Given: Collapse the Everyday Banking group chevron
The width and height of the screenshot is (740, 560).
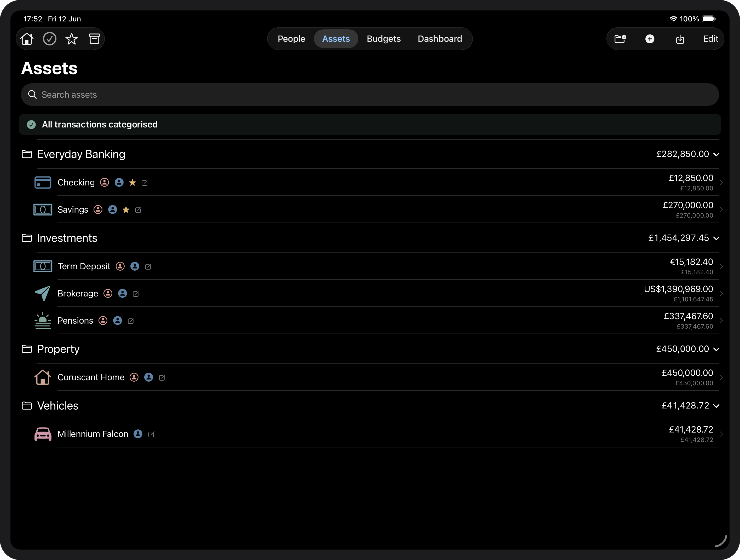Looking at the screenshot, I should [x=716, y=154].
